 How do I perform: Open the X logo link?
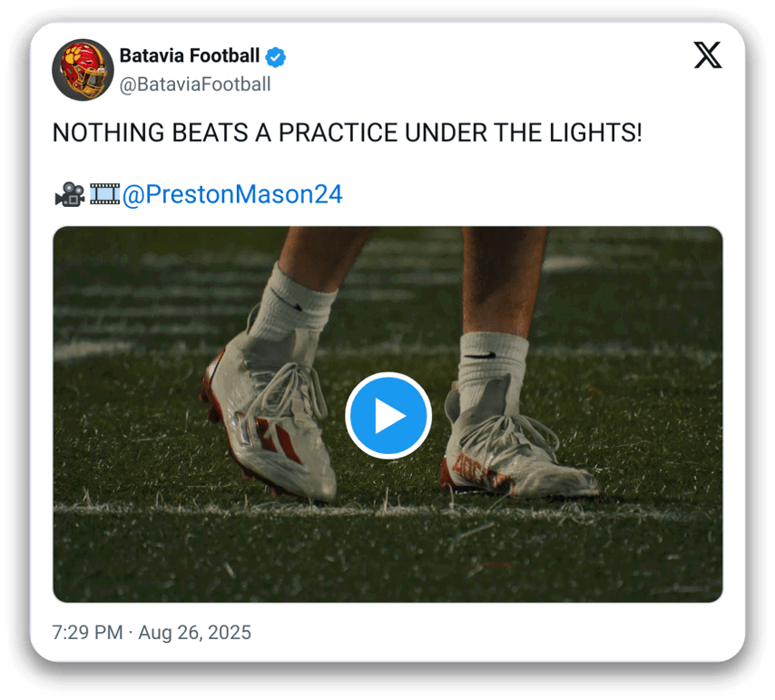(x=708, y=56)
